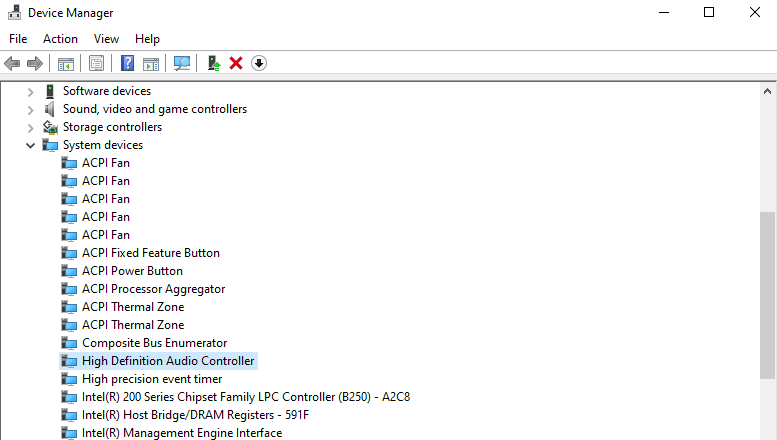
Task: Select Intel(R) Management Engine Interface entry
Action: click(182, 433)
